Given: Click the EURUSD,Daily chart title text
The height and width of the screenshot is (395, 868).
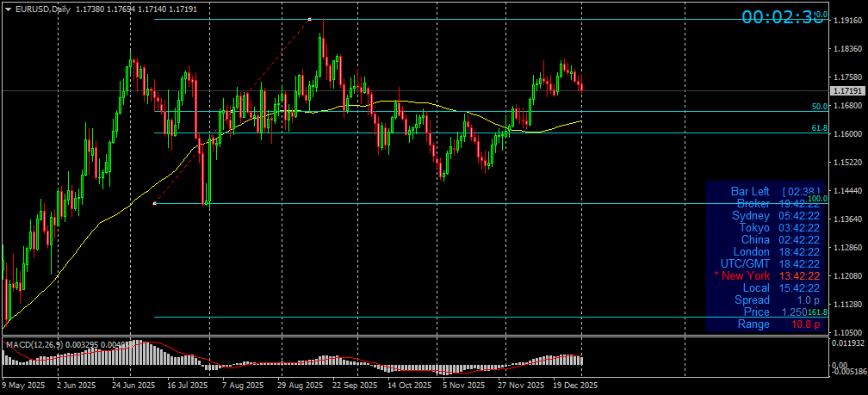Looking at the screenshot, I should 42,9.
